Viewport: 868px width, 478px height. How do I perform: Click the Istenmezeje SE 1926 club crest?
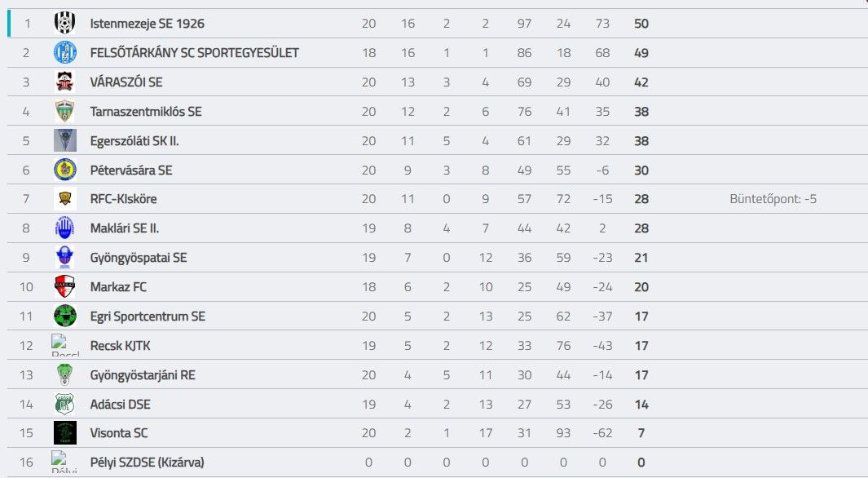pos(64,24)
